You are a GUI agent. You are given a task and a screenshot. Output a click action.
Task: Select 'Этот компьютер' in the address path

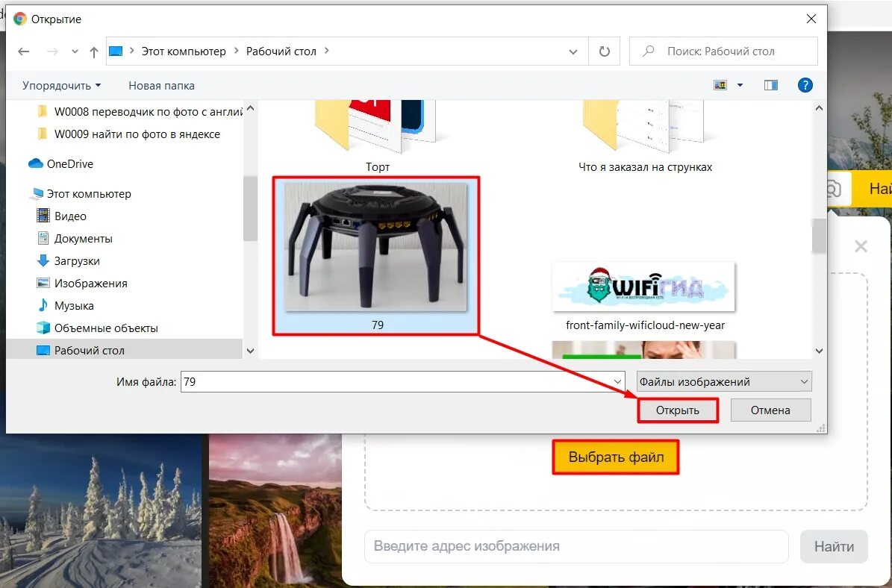(183, 51)
